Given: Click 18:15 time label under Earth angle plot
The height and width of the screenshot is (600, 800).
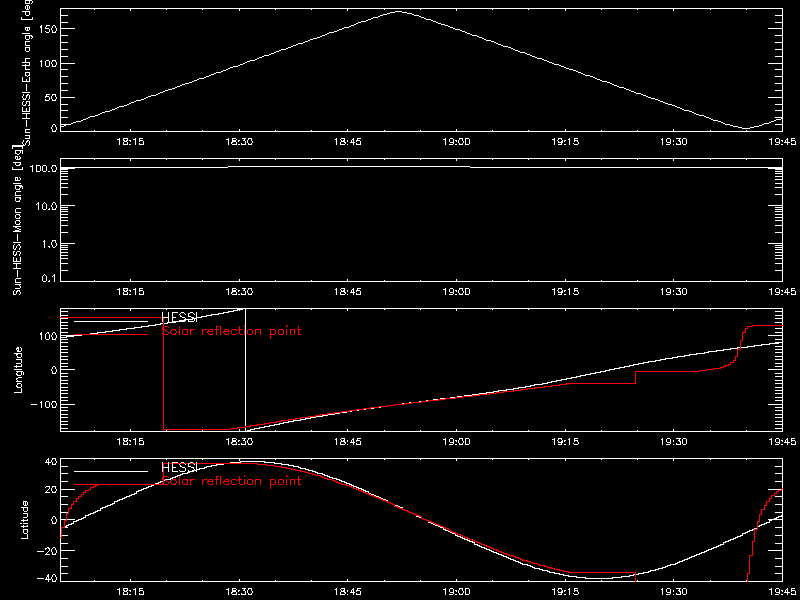Looking at the screenshot, I should (131, 142).
